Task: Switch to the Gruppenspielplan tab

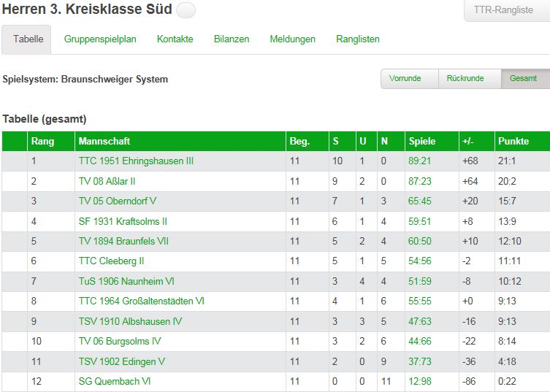Action: (x=100, y=39)
